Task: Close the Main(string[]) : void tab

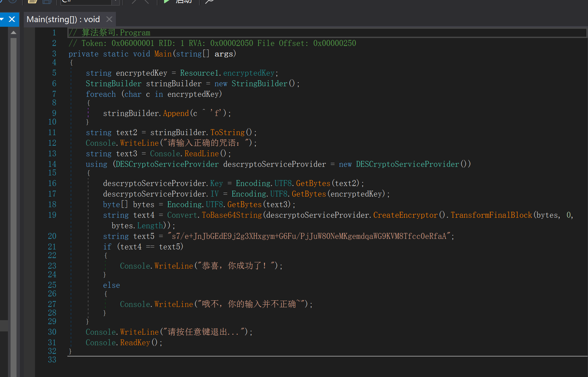Action: [109, 19]
